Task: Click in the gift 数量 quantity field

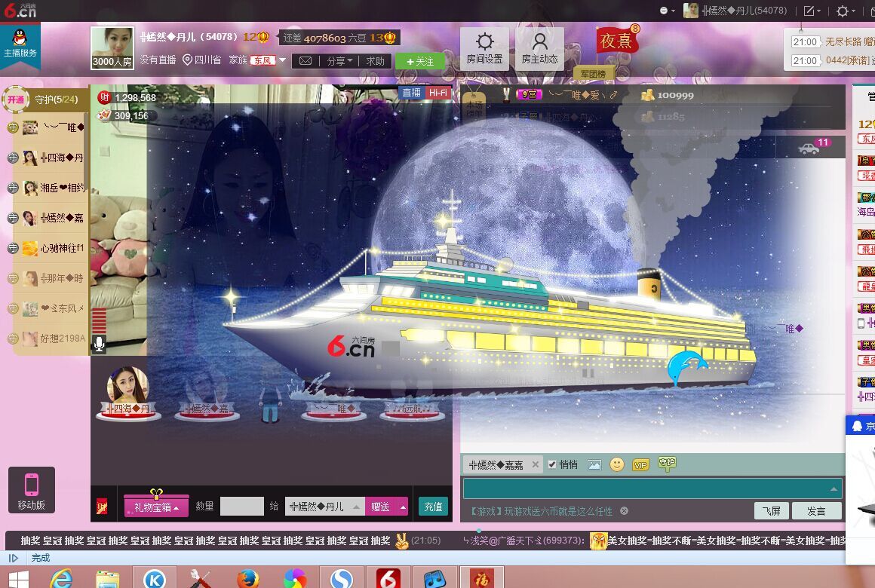Action: [x=241, y=507]
